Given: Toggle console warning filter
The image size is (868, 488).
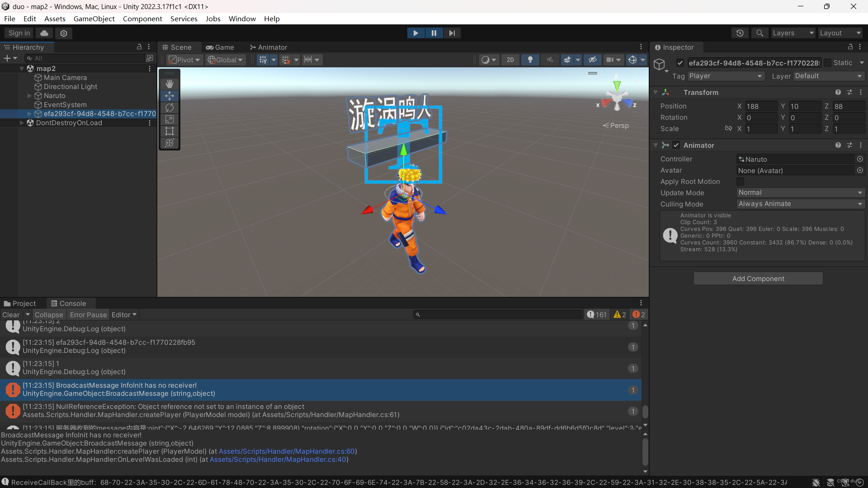Looking at the screenshot, I should (x=620, y=315).
